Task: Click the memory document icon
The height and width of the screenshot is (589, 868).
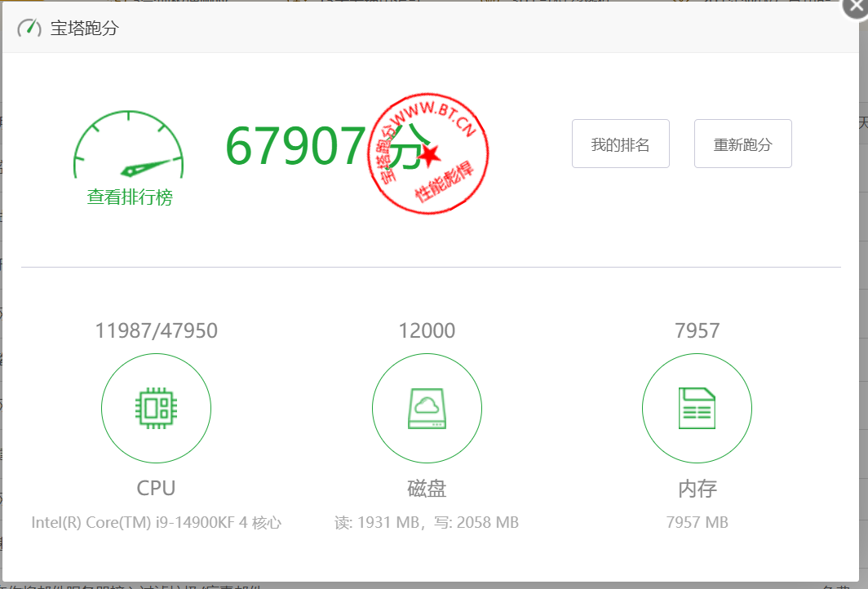Action: (697, 409)
